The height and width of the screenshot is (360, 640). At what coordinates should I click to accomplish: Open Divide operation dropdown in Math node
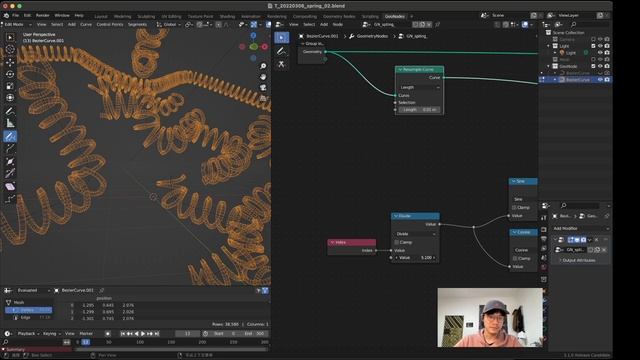tap(416, 234)
